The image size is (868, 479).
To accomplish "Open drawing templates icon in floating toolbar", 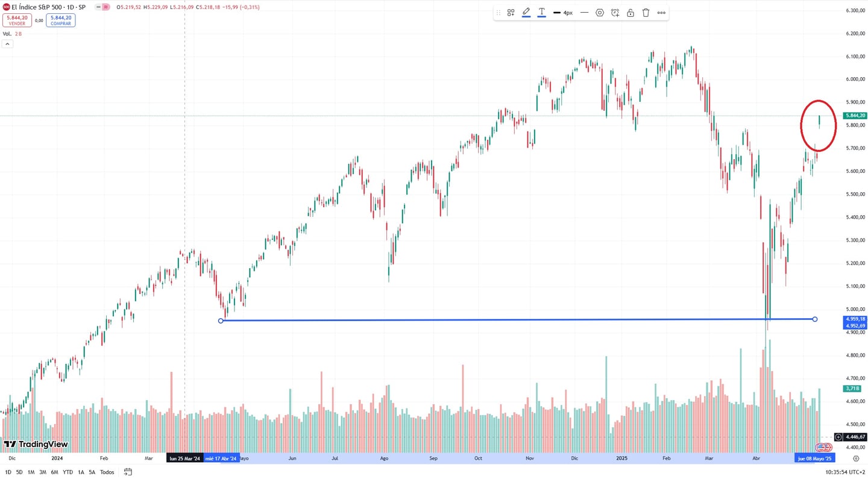I will pyautogui.click(x=511, y=13).
